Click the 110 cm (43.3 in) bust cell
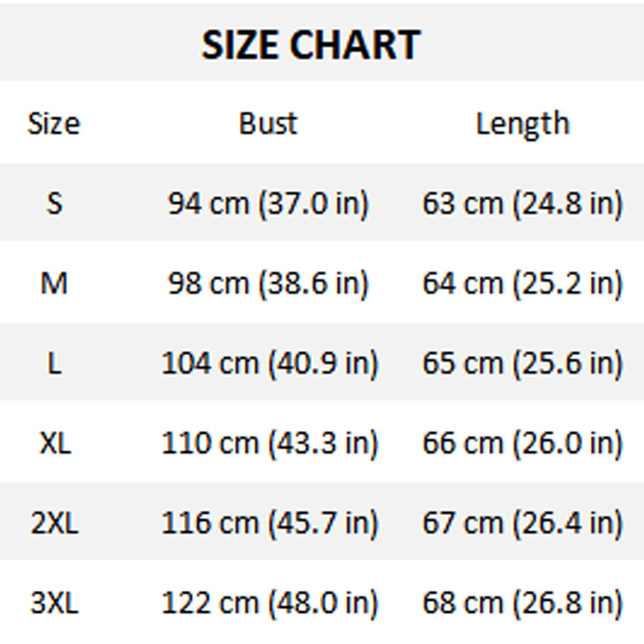Viewport: 644px width, 644px height. (269, 443)
